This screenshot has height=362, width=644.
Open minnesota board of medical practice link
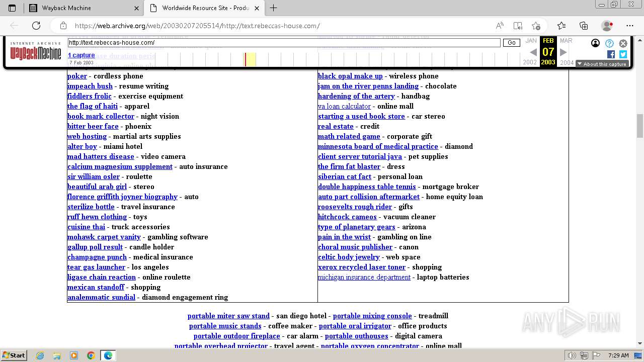[x=378, y=146]
